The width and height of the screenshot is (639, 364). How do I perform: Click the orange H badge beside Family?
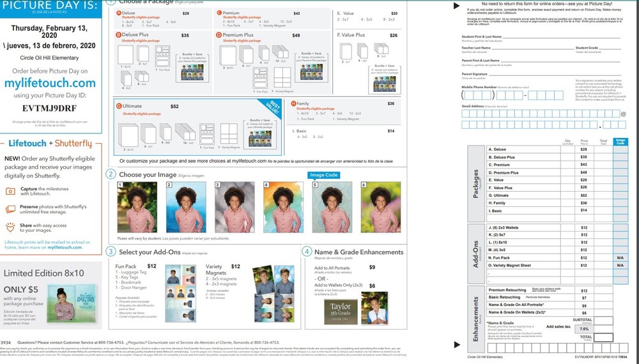[x=293, y=104]
